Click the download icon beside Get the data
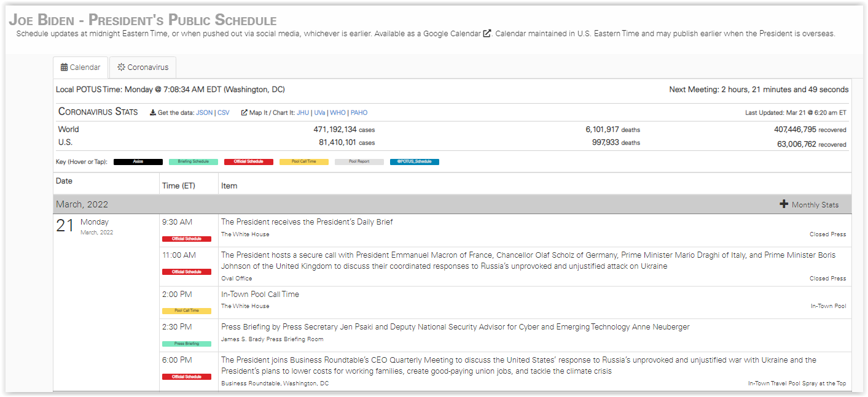Screen dimensions: 868x397 [153, 113]
